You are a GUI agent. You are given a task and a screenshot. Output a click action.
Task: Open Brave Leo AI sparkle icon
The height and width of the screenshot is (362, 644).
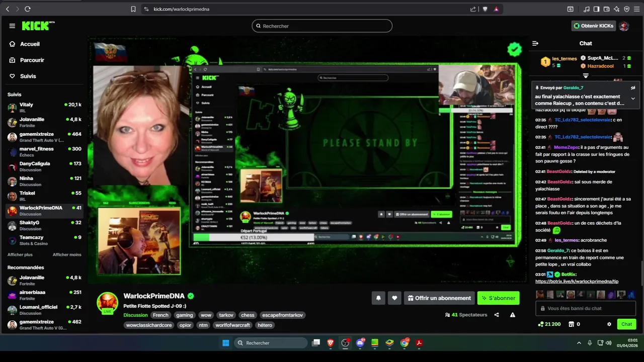[617, 9]
